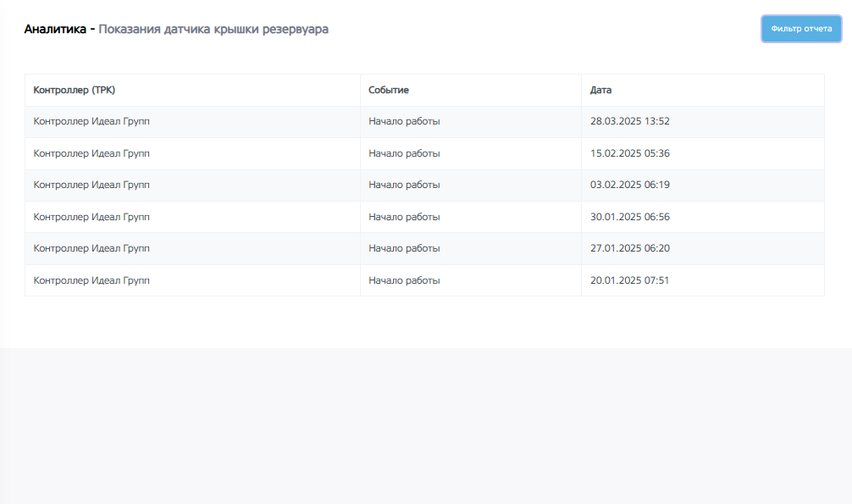
Task: Select the date 20.01.2025 07:51
Action: (630, 280)
